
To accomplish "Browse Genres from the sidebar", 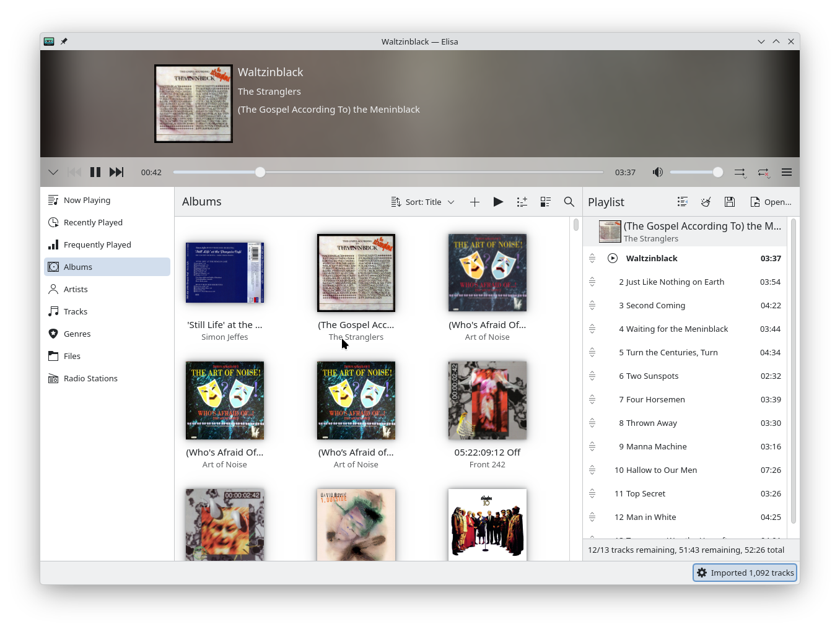I will [107, 334].
